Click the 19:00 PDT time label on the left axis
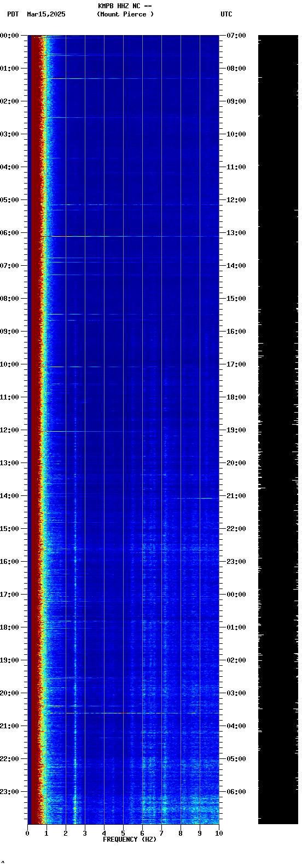Screen dimensions: 302x868 point(9,660)
